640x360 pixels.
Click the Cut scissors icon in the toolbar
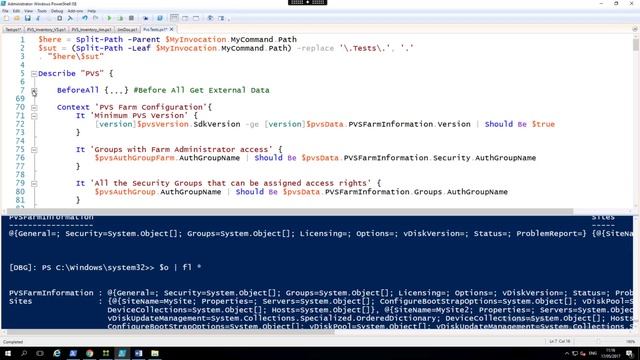38,18
